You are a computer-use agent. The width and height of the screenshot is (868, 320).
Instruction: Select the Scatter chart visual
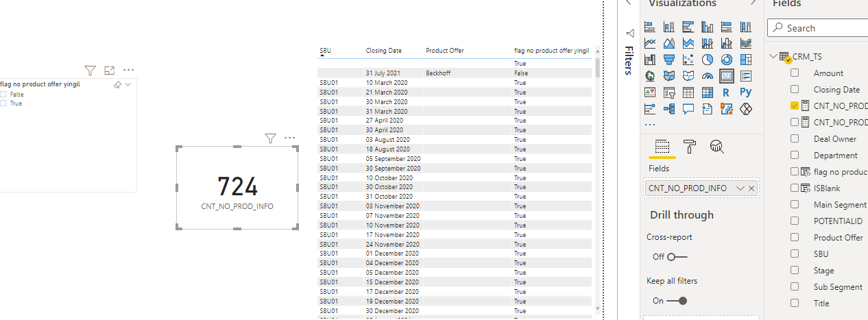tap(688, 60)
